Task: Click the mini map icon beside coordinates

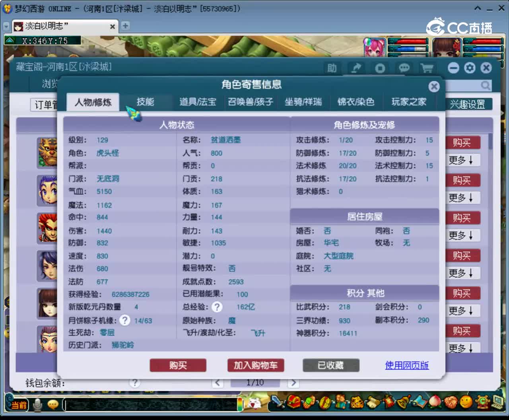Action: click(x=10, y=41)
